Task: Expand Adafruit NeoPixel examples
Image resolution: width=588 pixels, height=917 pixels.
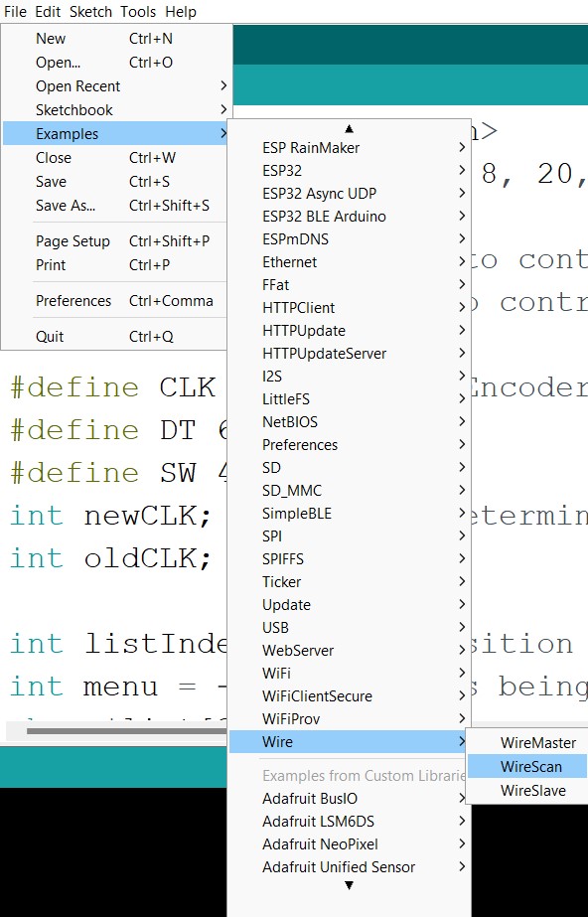Action: 349,844
